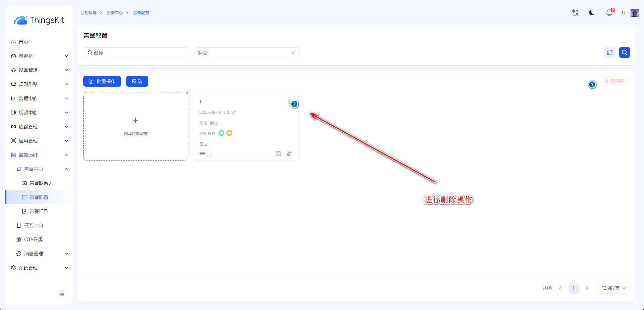
Task: Click 反选 to invert the selection
Action: pyautogui.click(x=137, y=81)
